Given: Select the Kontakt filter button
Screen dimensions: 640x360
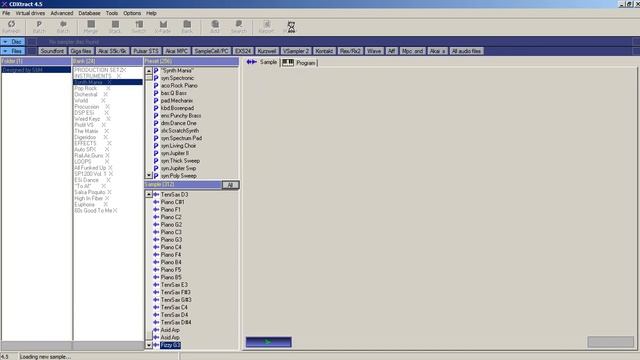Looking at the screenshot, I should pyautogui.click(x=324, y=51).
